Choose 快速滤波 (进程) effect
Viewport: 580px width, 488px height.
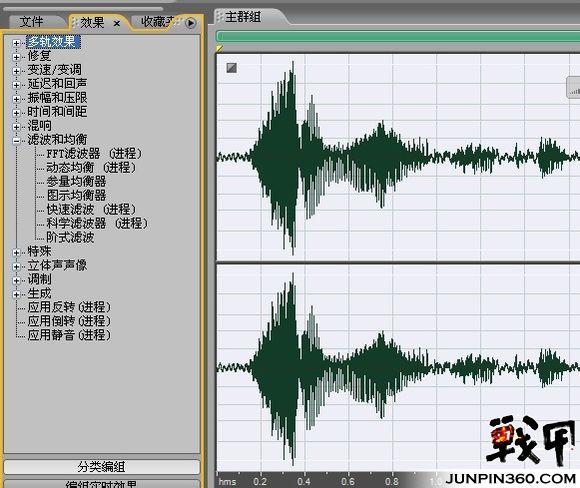point(91,209)
